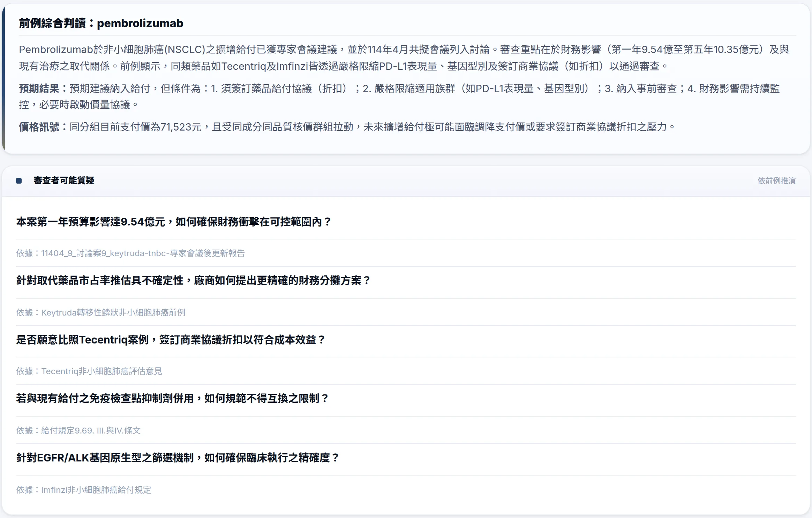The width and height of the screenshot is (812, 518).
Task: Click the 依前例推演 label
Action: [x=776, y=181]
